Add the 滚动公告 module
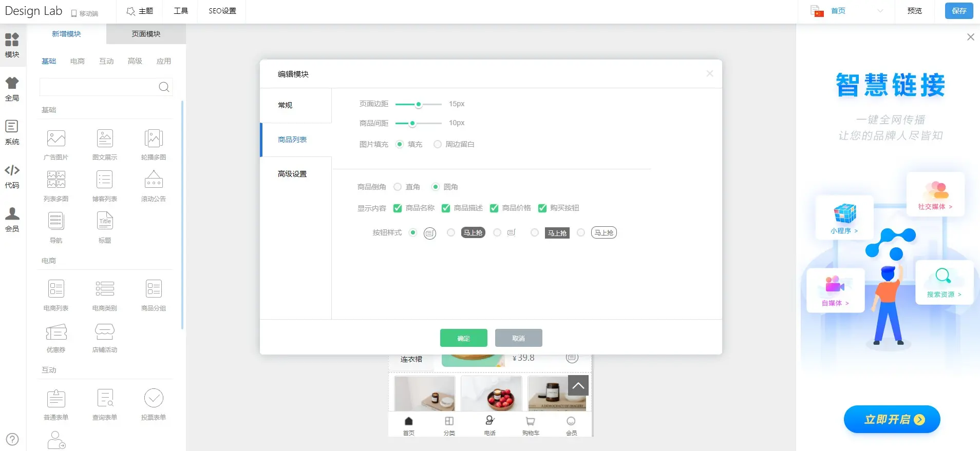Viewport: 980px width, 451px height. 154,186
